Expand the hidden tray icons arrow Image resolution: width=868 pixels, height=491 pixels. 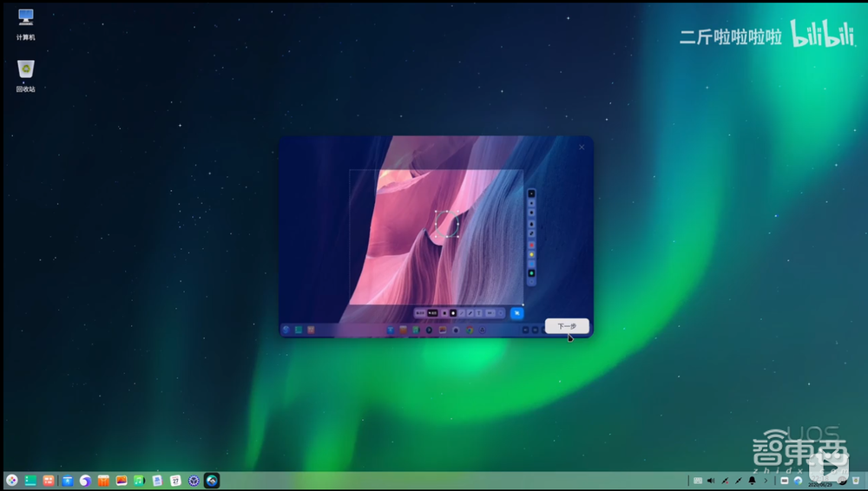[x=765, y=480]
